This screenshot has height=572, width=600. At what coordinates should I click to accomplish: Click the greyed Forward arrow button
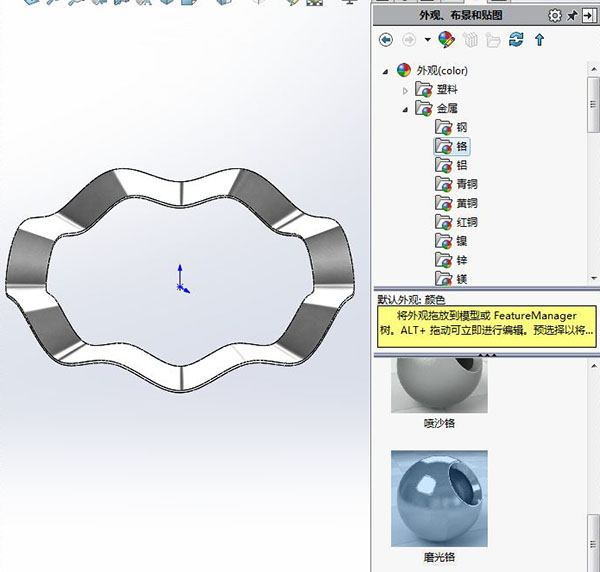coord(409,40)
